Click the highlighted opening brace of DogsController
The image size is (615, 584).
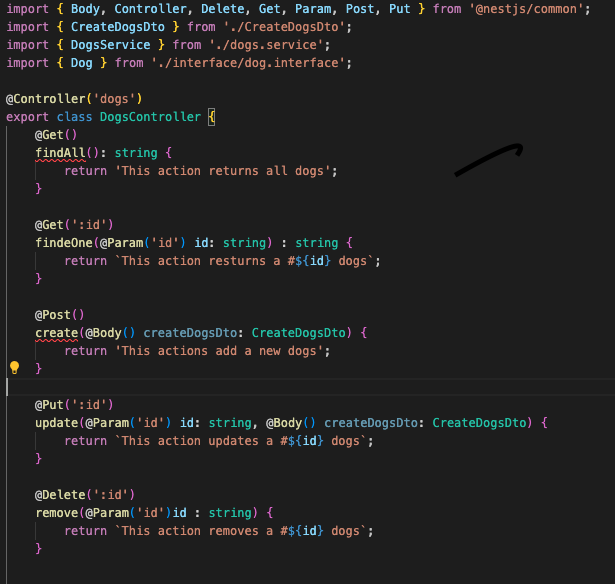tap(211, 117)
